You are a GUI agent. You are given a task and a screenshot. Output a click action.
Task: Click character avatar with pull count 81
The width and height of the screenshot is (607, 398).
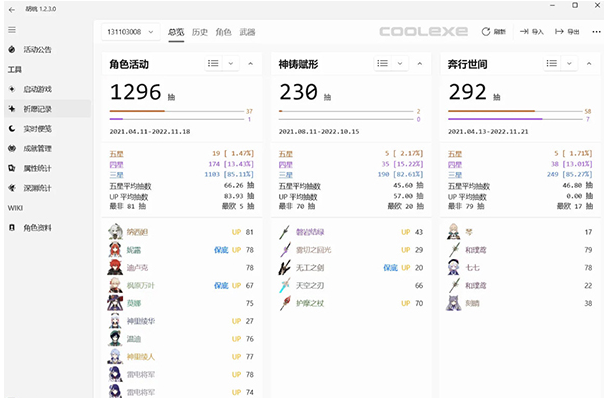[x=115, y=232]
